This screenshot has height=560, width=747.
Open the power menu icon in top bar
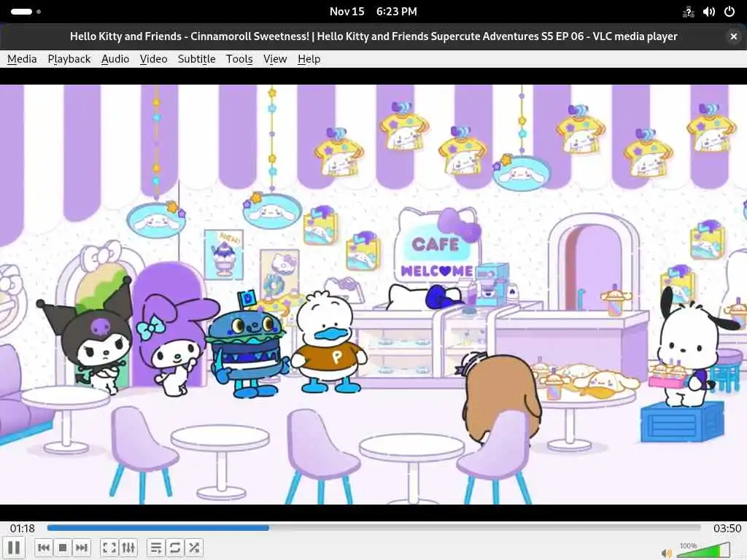point(729,12)
